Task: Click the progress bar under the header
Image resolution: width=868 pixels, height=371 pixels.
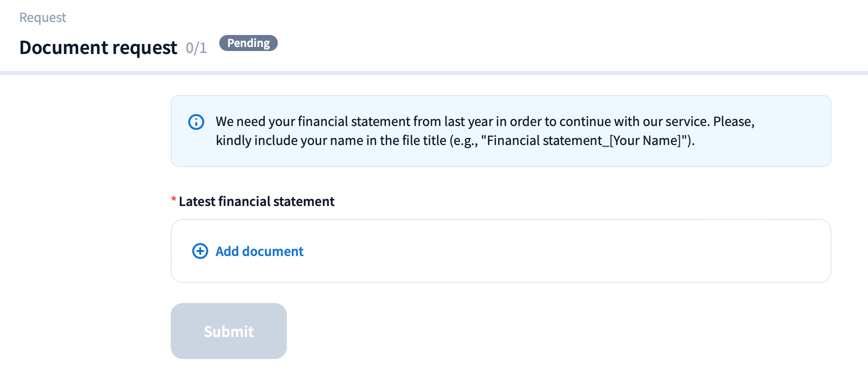Action: 434,73
